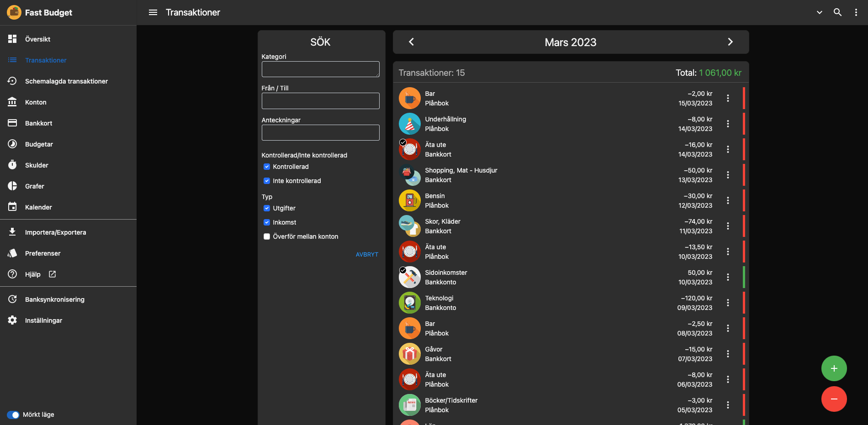The width and height of the screenshot is (868, 425).
Task: Go to next month with right chevron
Action: coord(730,42)
